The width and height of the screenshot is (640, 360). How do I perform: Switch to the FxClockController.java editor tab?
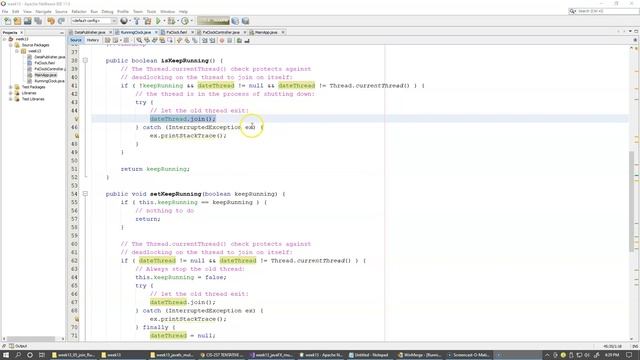tap(221, 32)
